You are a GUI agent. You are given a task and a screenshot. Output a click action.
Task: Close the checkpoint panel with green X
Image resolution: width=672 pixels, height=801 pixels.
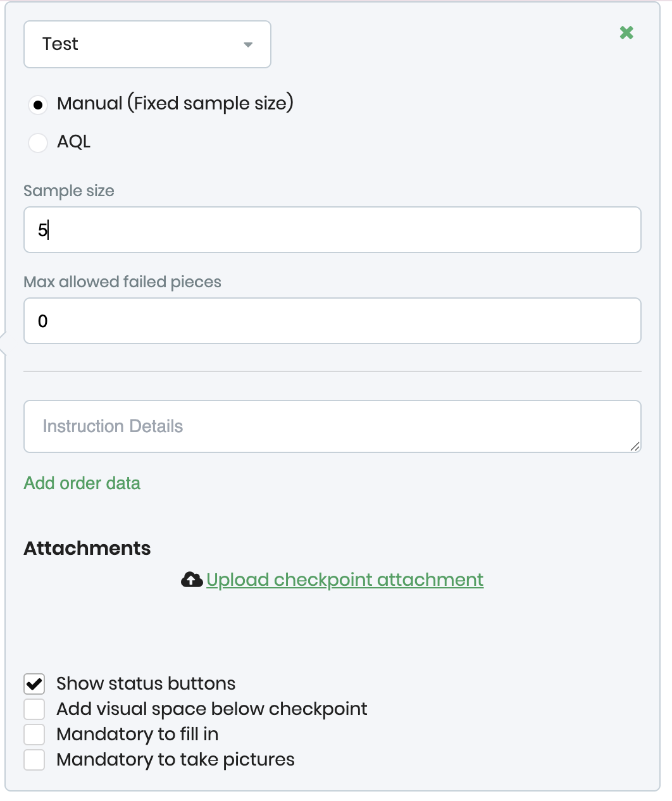pyautogui.click(x=626, y=33)
